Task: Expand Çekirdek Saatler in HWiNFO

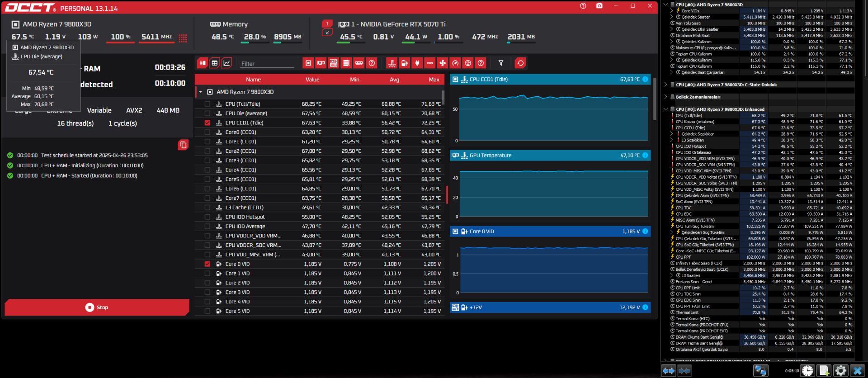Action: coord(672,17)
